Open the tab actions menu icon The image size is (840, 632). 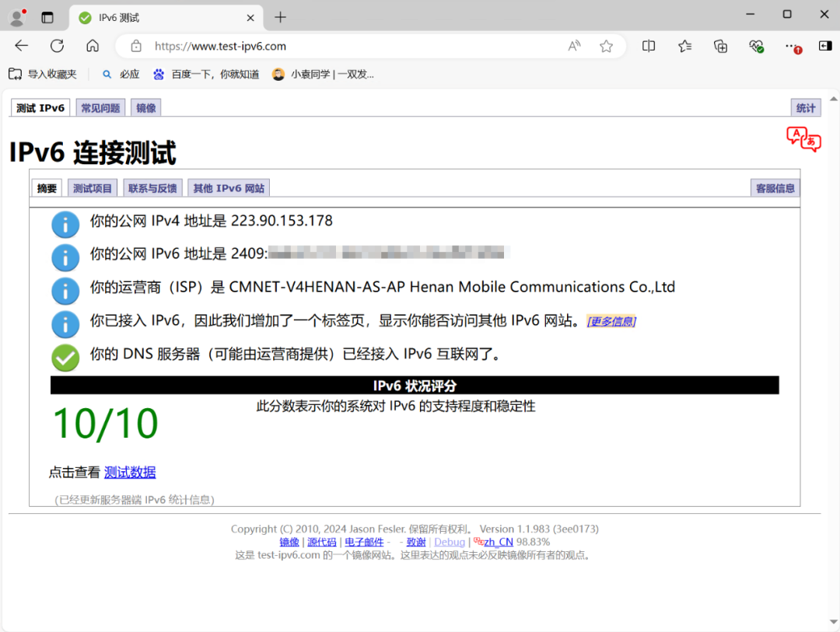point(47,18)
